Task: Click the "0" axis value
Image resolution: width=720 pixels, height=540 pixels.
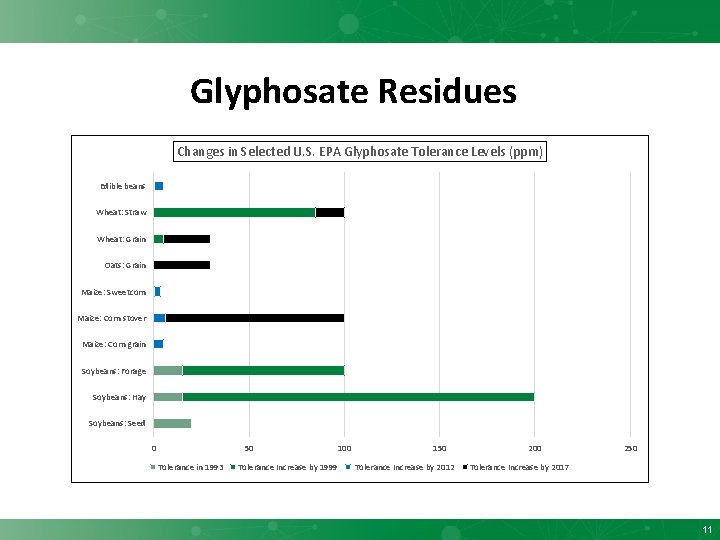Action: 154,448
